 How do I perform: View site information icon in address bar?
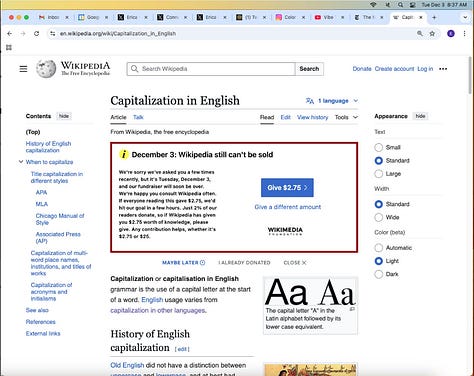click(x=52, y=34)
